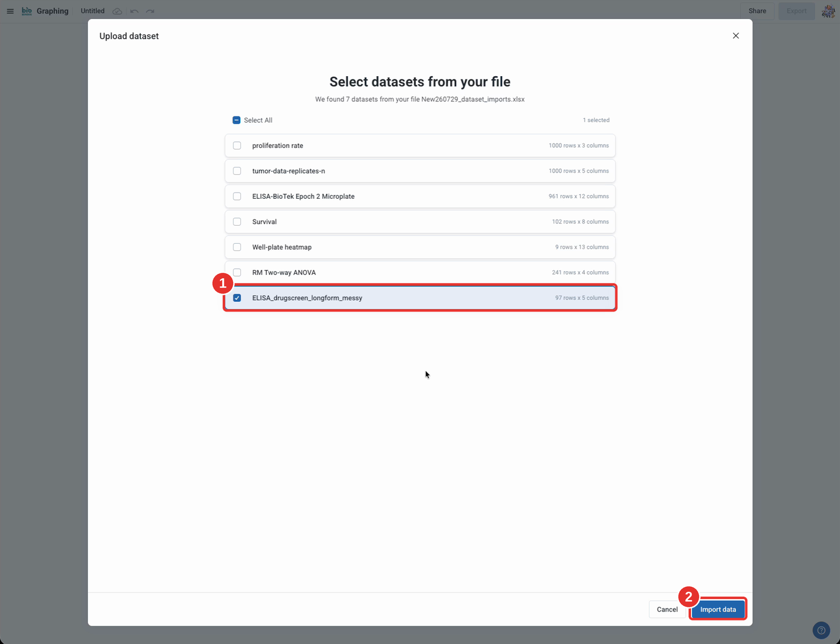840x644 pixels.
Task: Click the '9 rows x 13 columns' text
Action: tap(582, 247)
